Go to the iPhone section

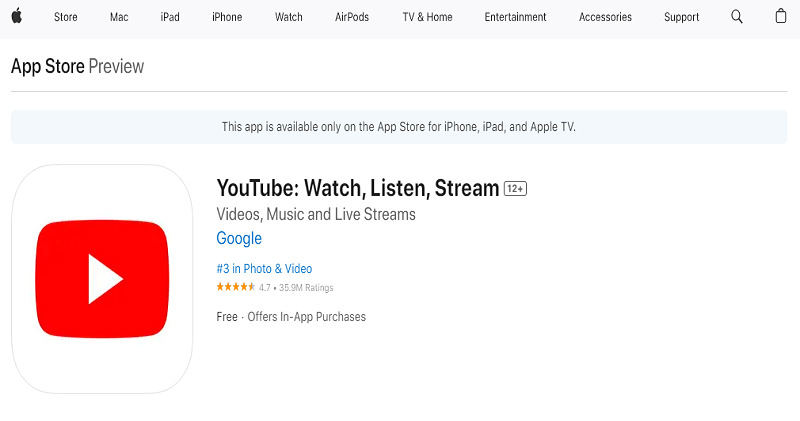click(227, 17)
